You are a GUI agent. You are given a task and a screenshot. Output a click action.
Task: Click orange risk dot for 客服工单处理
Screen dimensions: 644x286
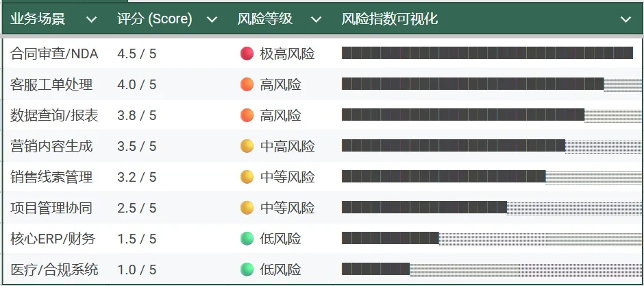point(247,84)
